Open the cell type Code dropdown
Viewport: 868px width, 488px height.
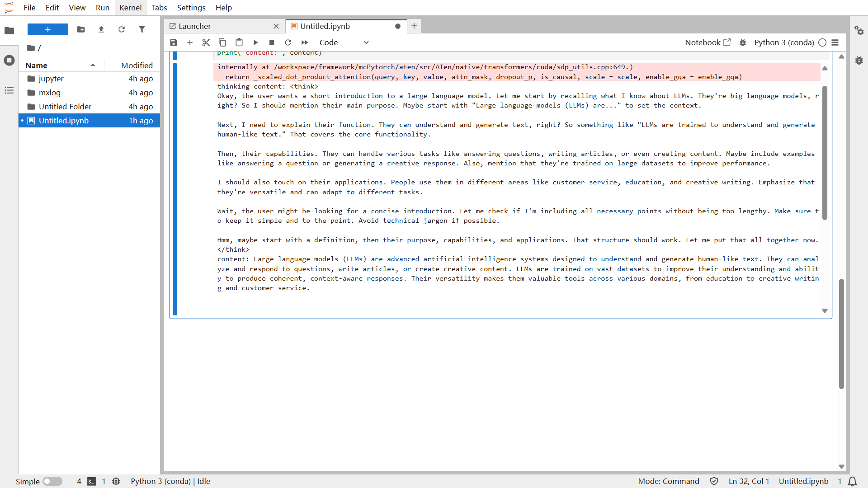(344, 42)
